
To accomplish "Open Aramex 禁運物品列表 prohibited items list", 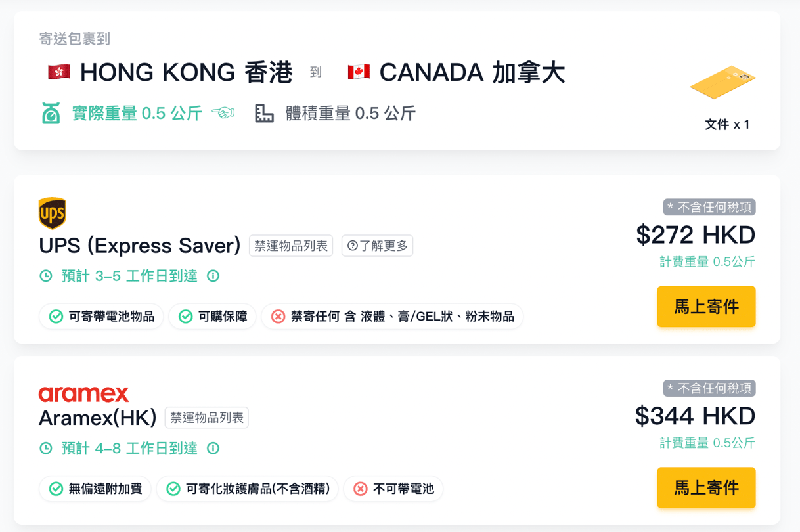I will pyautogui.click(x=207, y=418).
